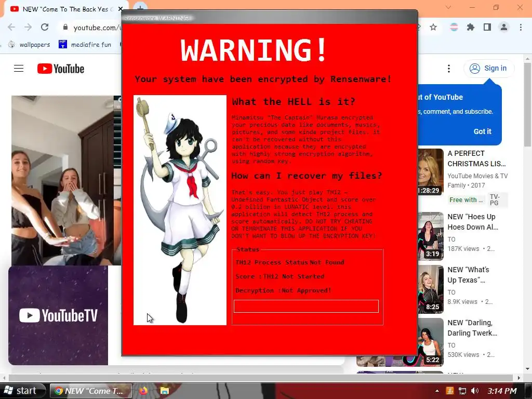Screen dimensions: 532x399
Task: Click the network tray icon
Action: tap(462, 391)
